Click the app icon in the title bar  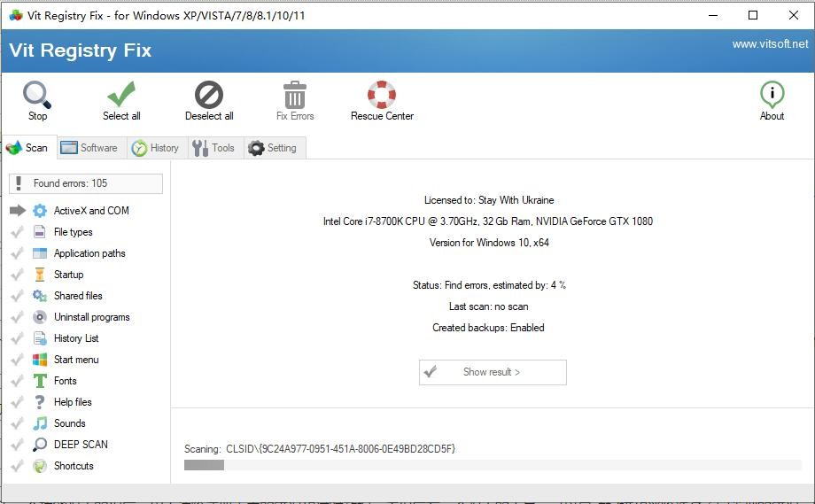(x=16, y=15)
